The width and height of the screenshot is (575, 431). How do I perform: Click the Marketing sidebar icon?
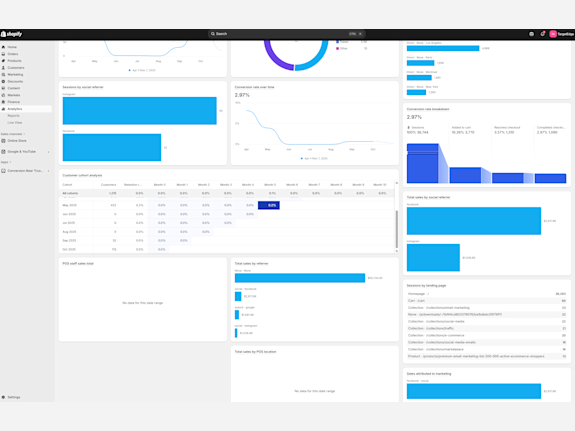pyautogui.click(x=3, y=74)
